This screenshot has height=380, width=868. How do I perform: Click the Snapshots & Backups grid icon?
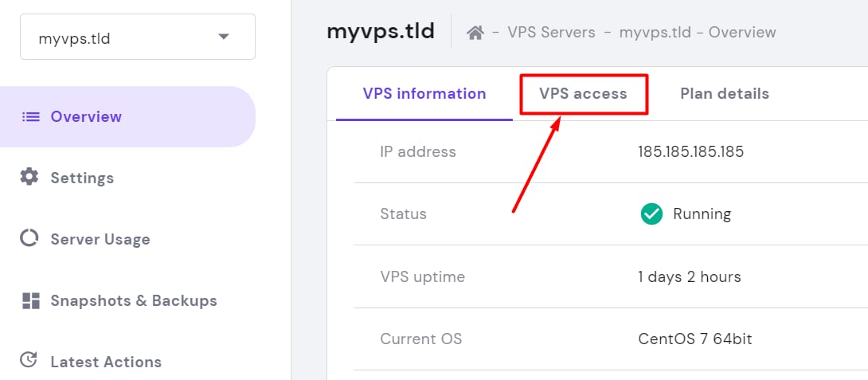[31, 300]
